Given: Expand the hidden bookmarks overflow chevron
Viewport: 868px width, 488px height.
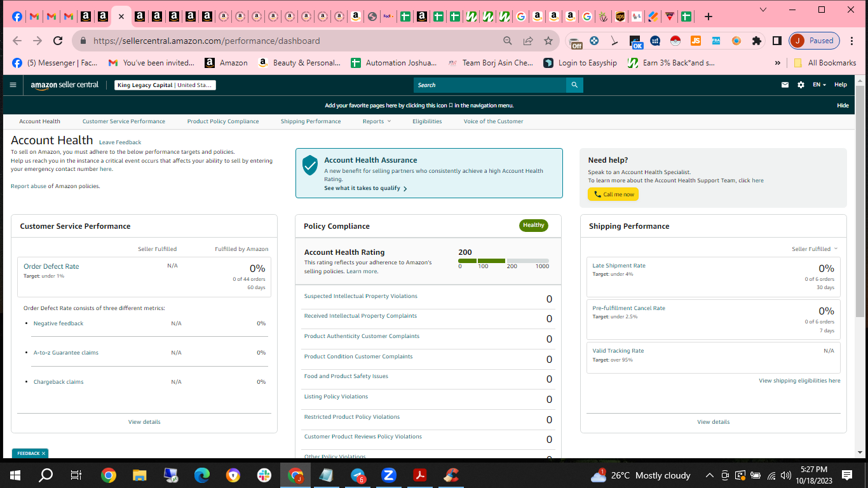Looking at the screenshot, I should tap(777, 63).
